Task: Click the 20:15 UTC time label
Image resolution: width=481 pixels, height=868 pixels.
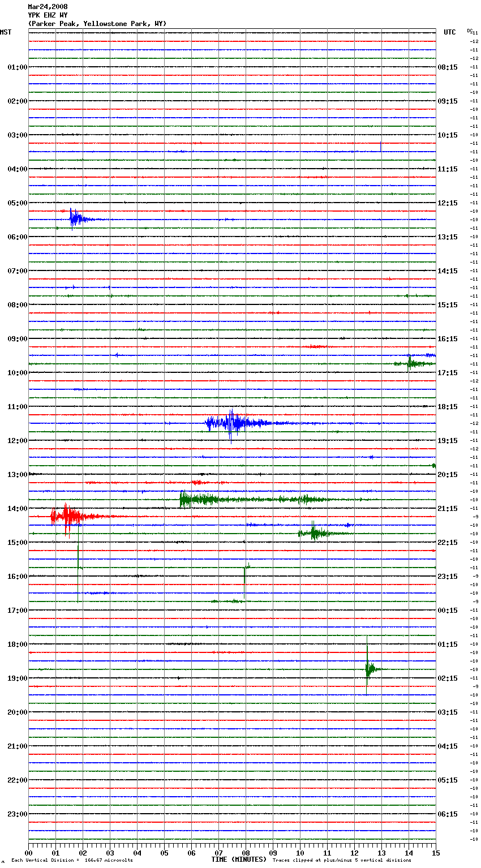Action: point(448,475)
